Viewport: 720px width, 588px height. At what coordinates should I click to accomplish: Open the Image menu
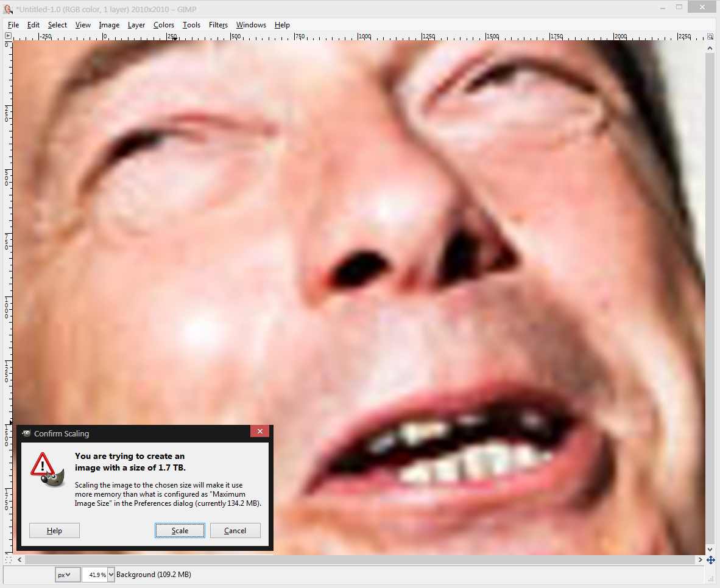tap(109, 25)
